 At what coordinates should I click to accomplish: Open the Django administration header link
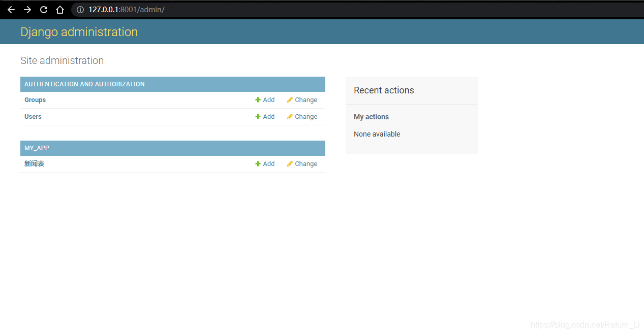(x=79, y=32)
